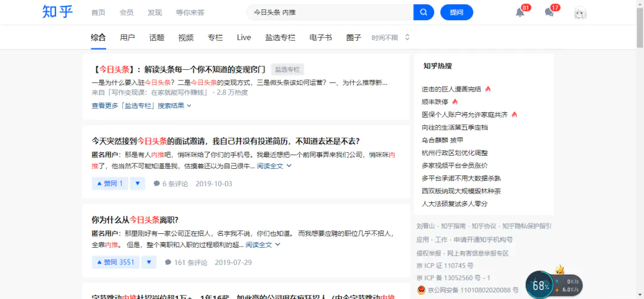
Task: Open hot search 乌合麒麟 披甲
Action: (x=442, y=140)
